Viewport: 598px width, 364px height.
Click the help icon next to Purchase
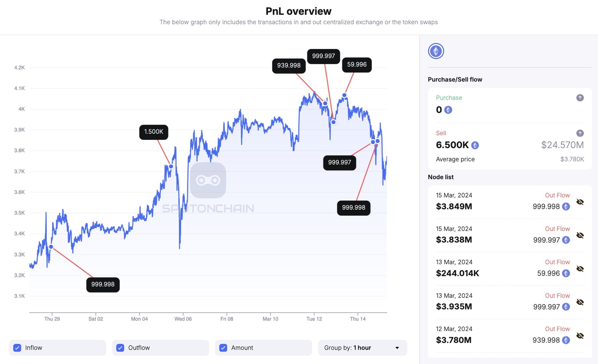tap(580, 98)
